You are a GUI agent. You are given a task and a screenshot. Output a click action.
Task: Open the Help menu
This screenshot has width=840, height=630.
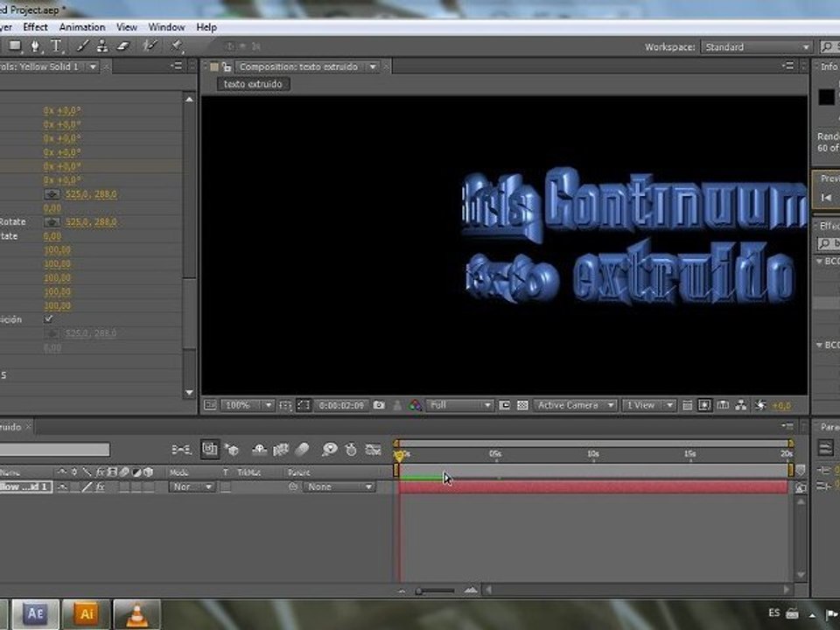(x=206, y=27)
